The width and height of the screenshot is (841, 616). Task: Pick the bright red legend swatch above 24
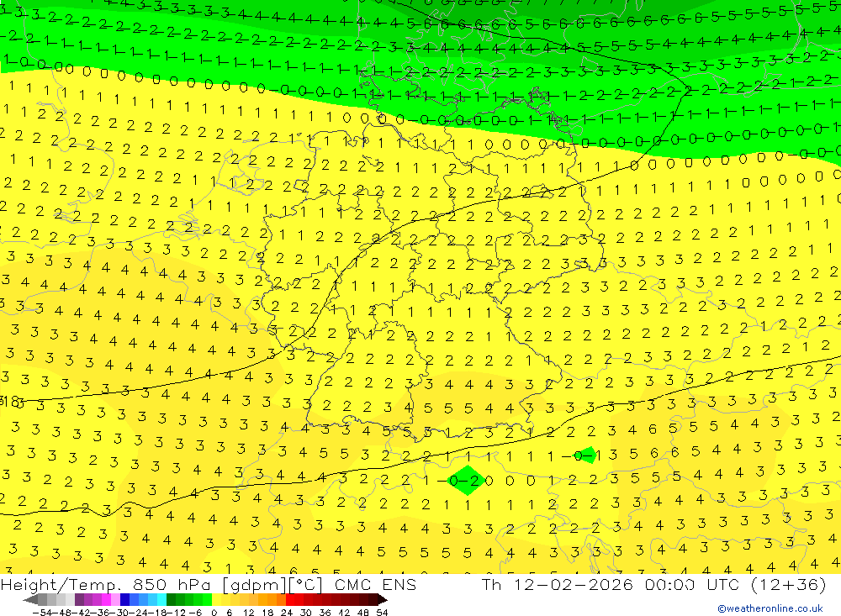(x=290, y=599)
